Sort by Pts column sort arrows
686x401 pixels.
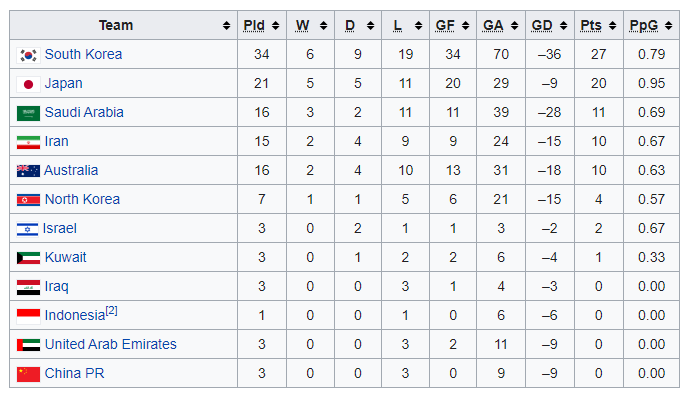612,25
